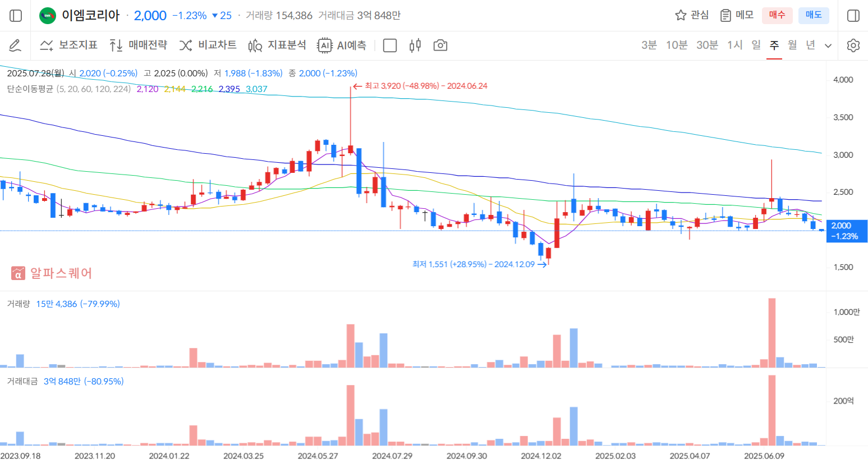Open 지표분석 indicator analysis tool

pos(277,45)
